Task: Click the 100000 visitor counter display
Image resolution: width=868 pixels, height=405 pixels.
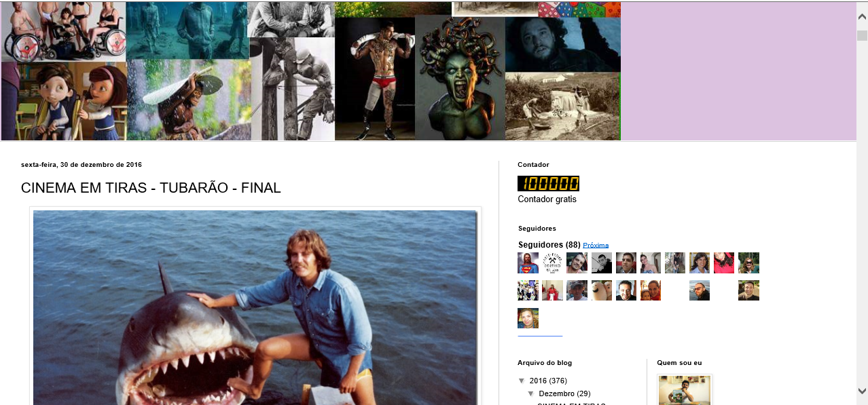Action: 548,183
